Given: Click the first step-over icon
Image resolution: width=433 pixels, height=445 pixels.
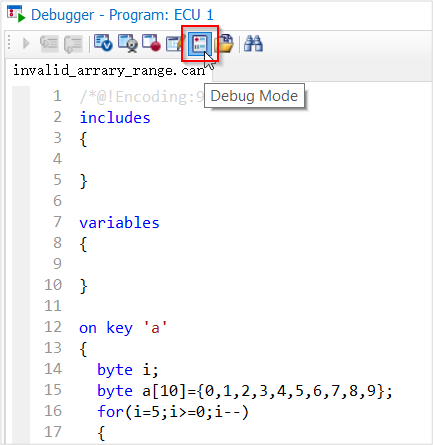Looking at the screenshot, I should [x=49, y=43].
